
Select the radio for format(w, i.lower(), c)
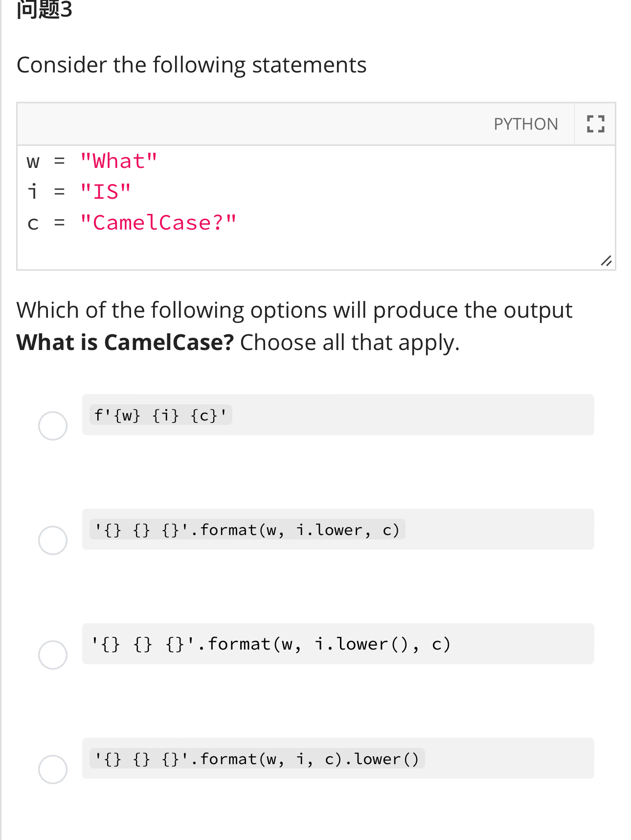(x=53, y=654)
